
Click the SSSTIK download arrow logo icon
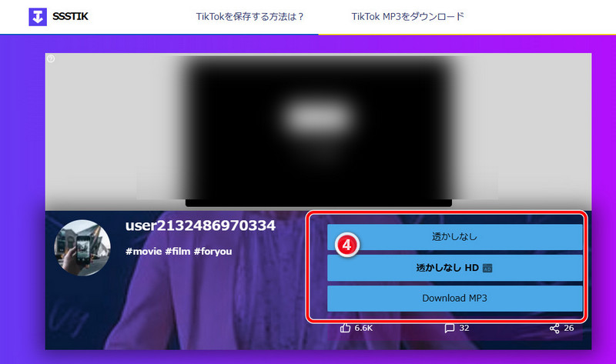[x=38, y=17]
